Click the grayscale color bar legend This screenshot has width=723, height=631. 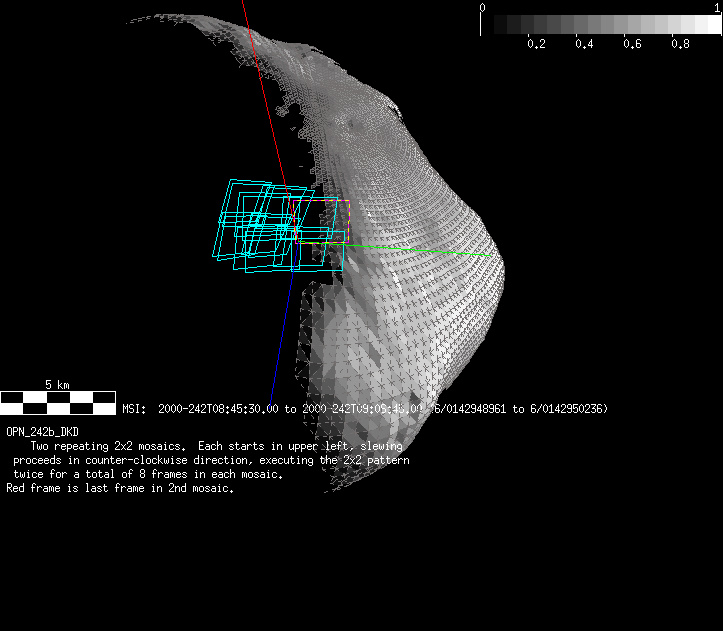click(600, 25)
